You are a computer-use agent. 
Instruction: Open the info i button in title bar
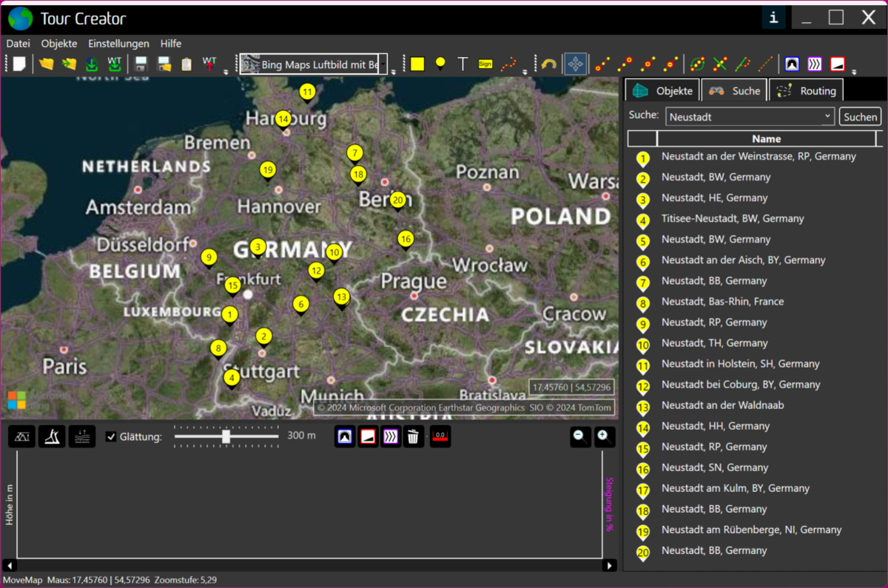[773, 18]
